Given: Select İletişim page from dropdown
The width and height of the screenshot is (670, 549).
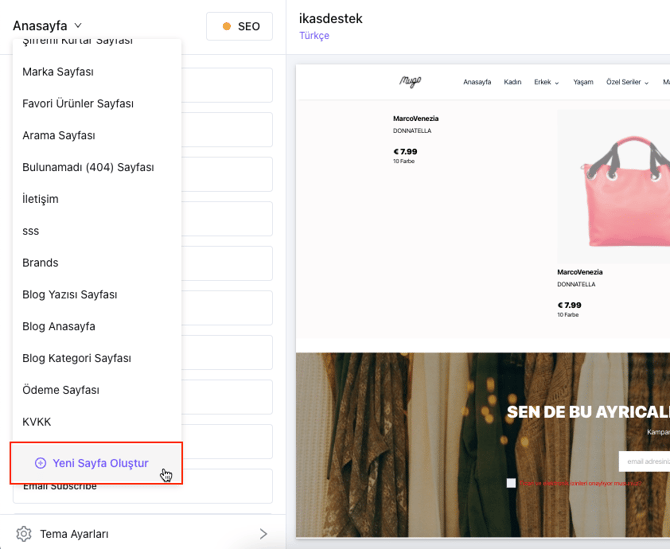Looking at the screenshot, I should pos(42,199).
